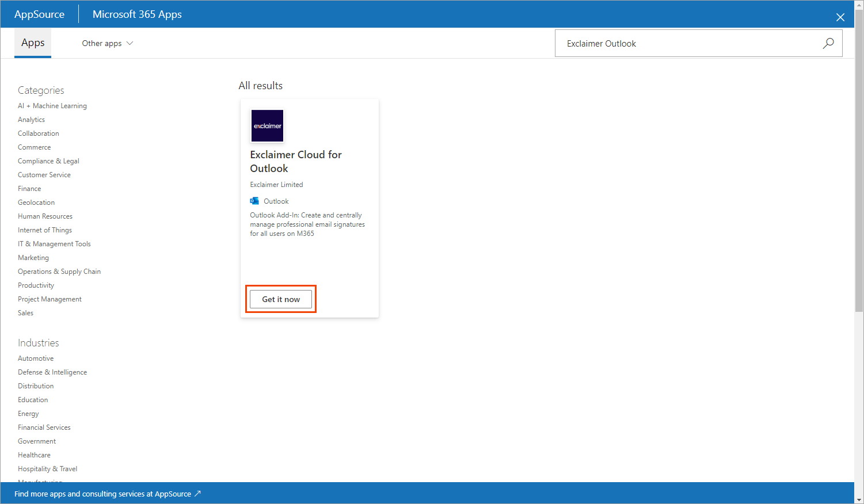864x504 pixels.
Task: Click the All results heading
Action: click(x=261, y=86)
